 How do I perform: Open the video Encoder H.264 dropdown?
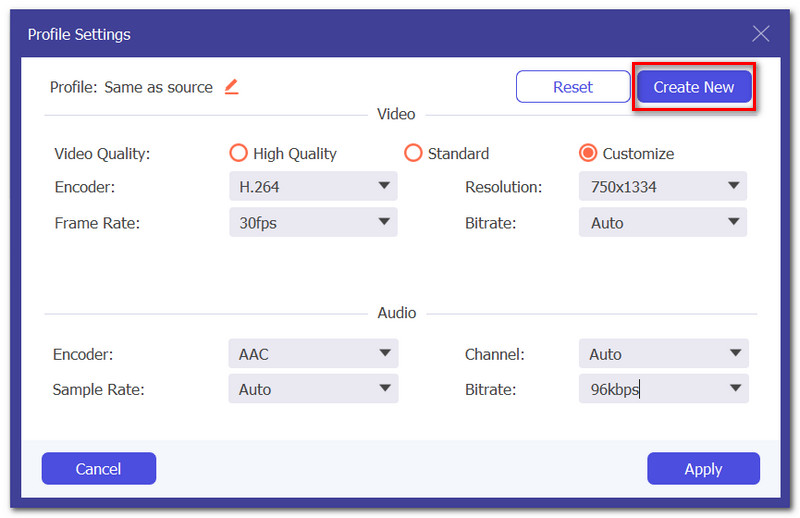point(313,186)
